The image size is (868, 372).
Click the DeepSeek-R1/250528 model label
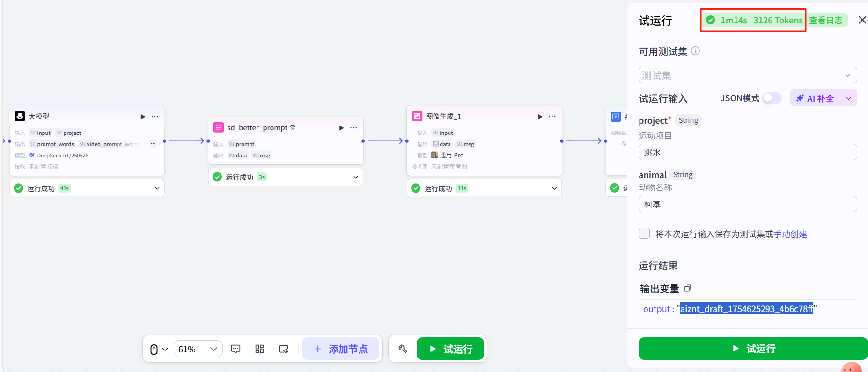(x=63, y=156)
